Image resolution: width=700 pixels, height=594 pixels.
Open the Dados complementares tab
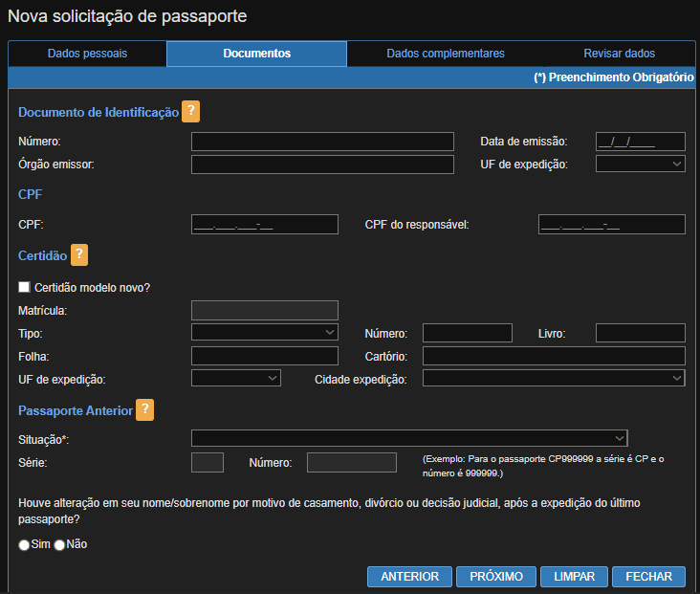click(x=446, y=54)
